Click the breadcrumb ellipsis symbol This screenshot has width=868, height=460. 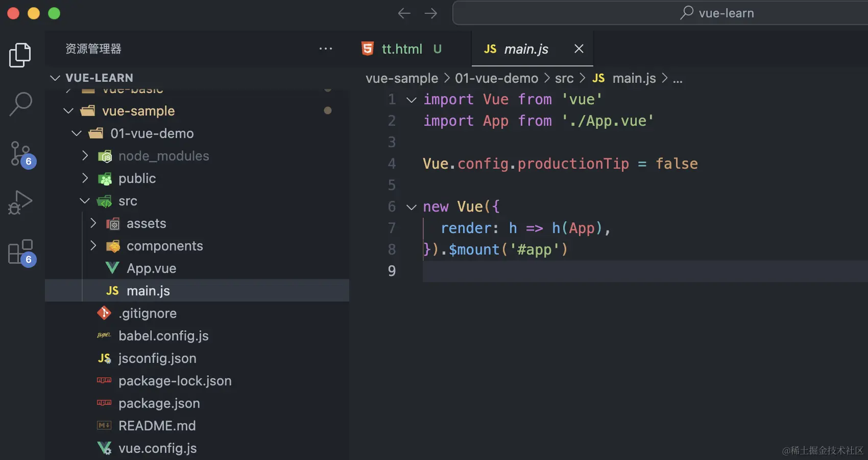point(678,79)
